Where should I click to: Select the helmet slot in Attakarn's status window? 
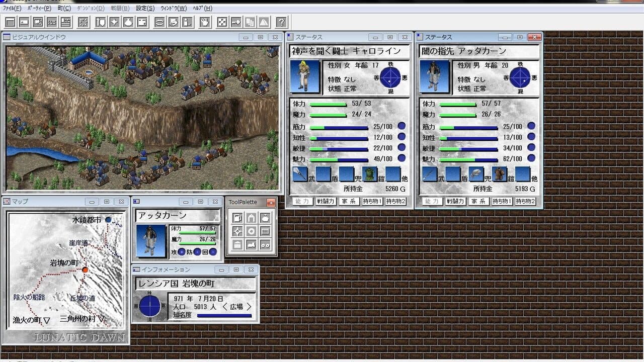[476, 174]
